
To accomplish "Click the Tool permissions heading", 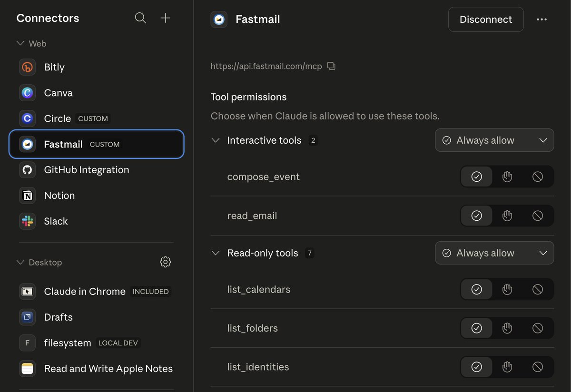I will pos(249,97).
